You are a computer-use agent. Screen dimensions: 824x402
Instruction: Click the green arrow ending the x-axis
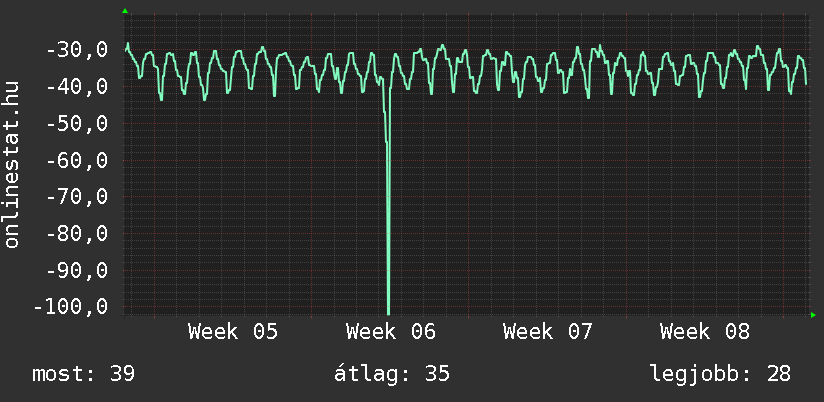813,315
